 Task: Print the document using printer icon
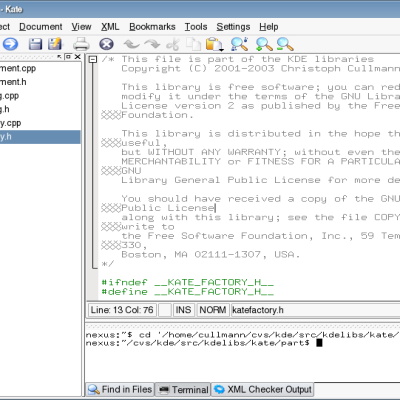click(x=81, y=44)
